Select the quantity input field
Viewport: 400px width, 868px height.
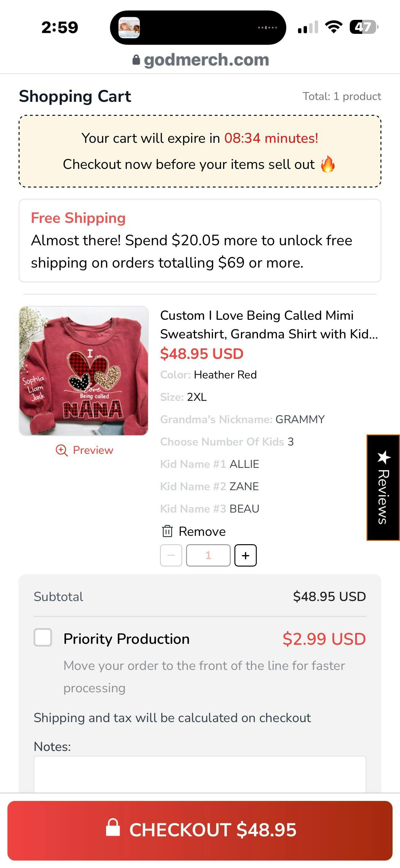pos(208,556)
